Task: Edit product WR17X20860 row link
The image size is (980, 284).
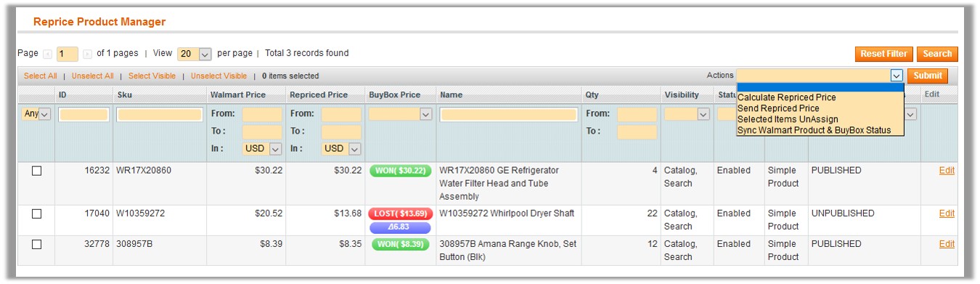Action: [x=947, y=171]
